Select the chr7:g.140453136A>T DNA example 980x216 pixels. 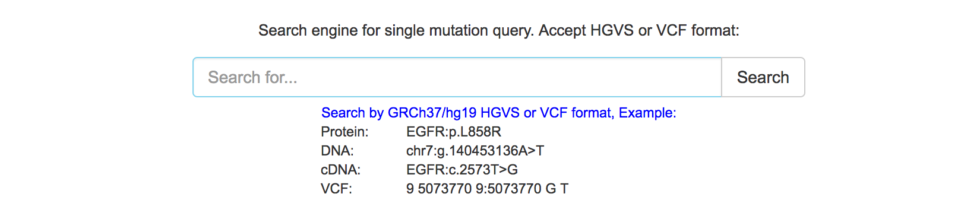tap(475, 151)
